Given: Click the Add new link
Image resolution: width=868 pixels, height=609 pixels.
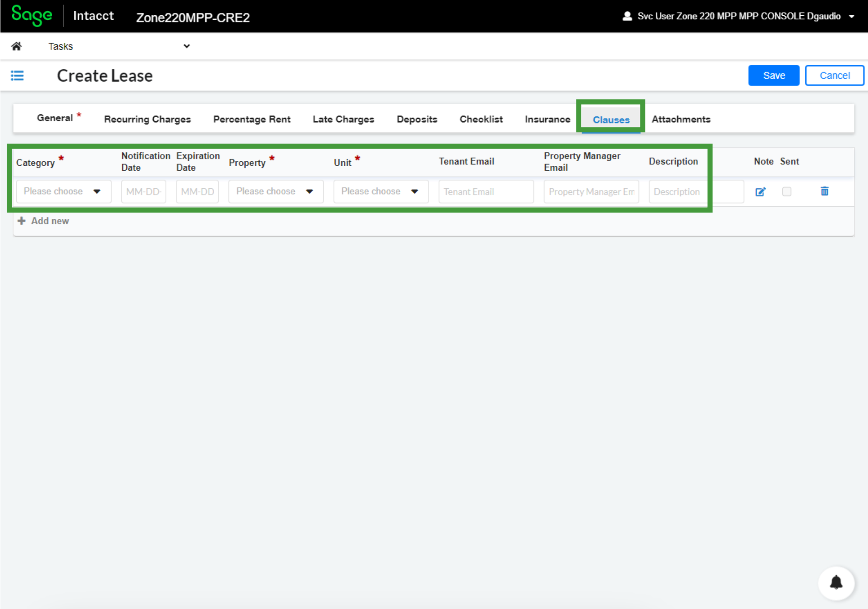Looking at the screenshot, I should click(50, 221).
